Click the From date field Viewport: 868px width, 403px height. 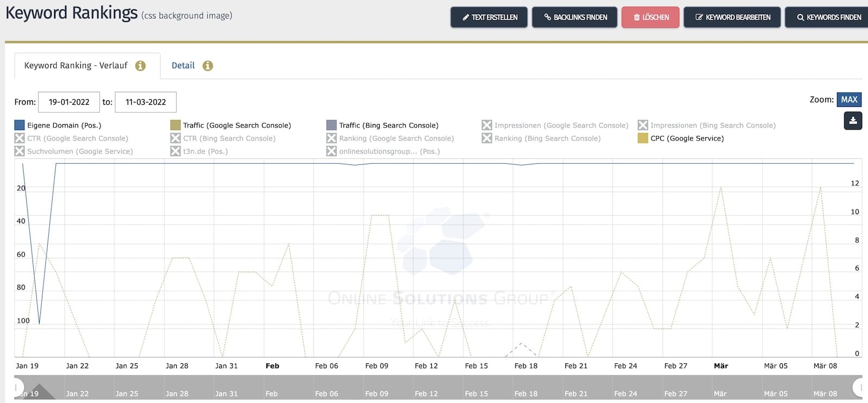click(69, 102)
